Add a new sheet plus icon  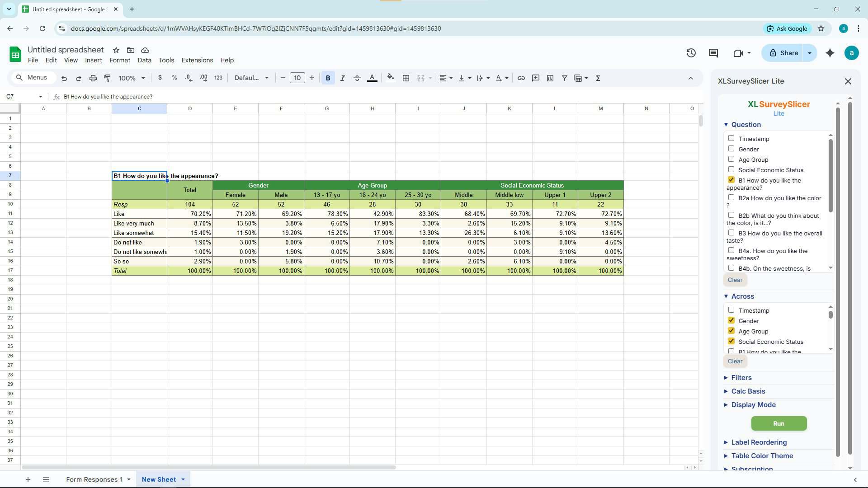28,479
